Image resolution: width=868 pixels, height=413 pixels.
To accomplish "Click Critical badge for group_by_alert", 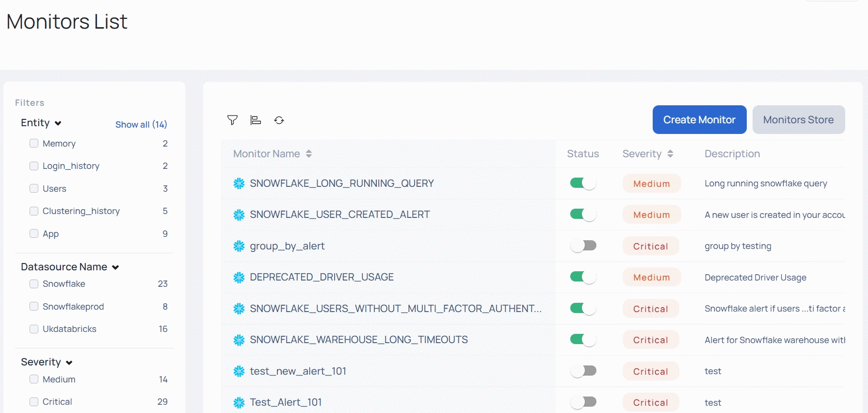I will (651, 246).
